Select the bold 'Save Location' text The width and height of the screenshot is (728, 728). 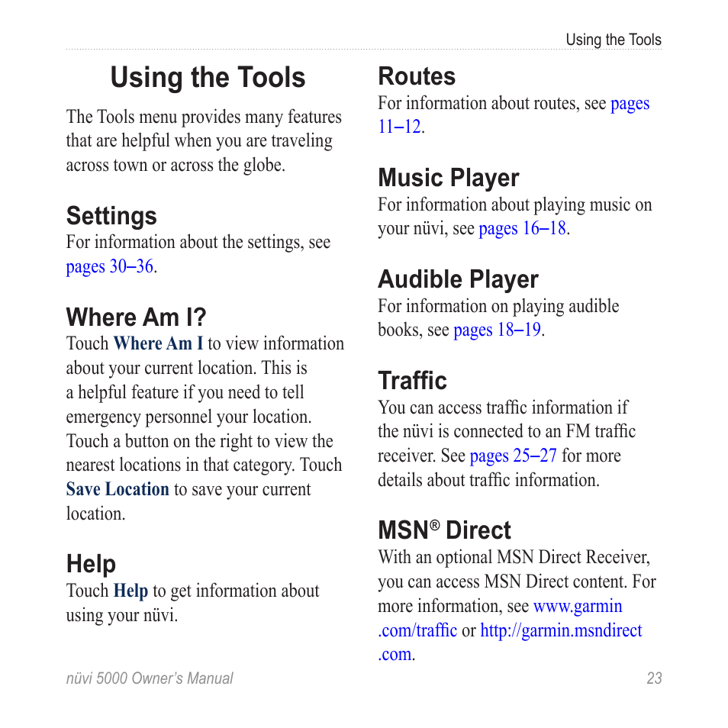click(118, 489)
